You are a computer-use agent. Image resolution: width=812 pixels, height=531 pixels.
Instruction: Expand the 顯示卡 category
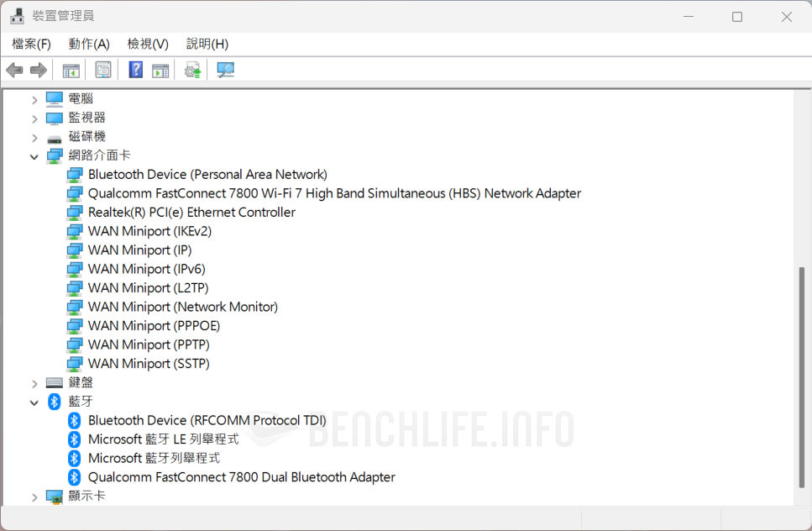tap(34, 497)
